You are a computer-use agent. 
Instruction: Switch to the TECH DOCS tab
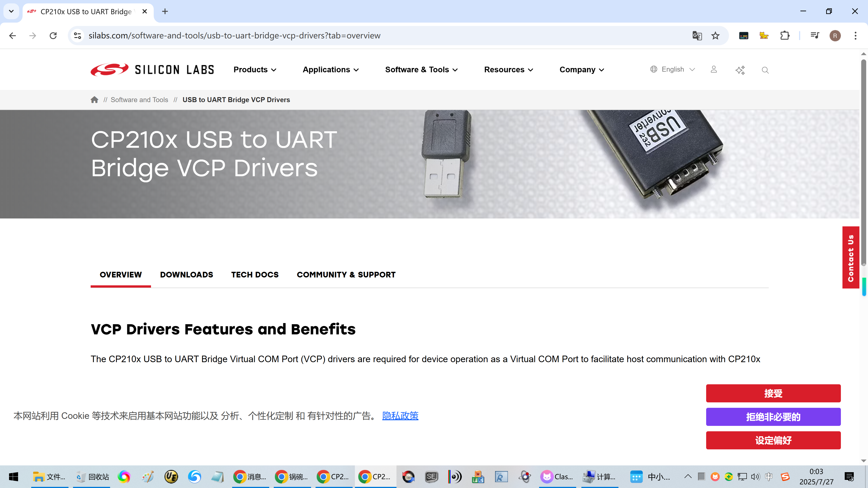(255, 275)
